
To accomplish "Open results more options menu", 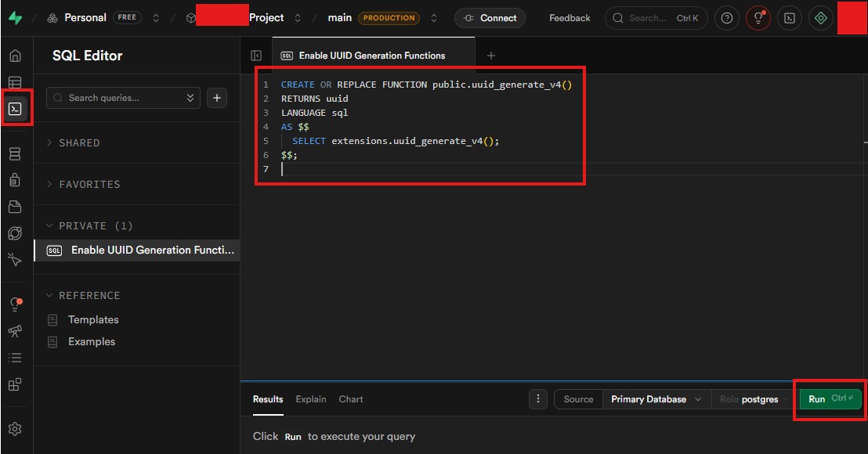I will tap(538, 398).
